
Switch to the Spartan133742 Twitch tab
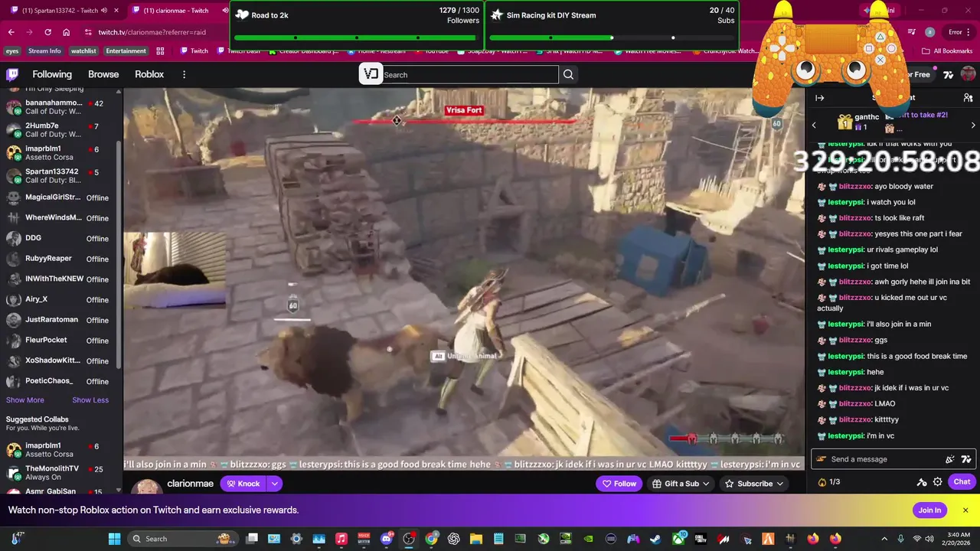pos(60,11)
